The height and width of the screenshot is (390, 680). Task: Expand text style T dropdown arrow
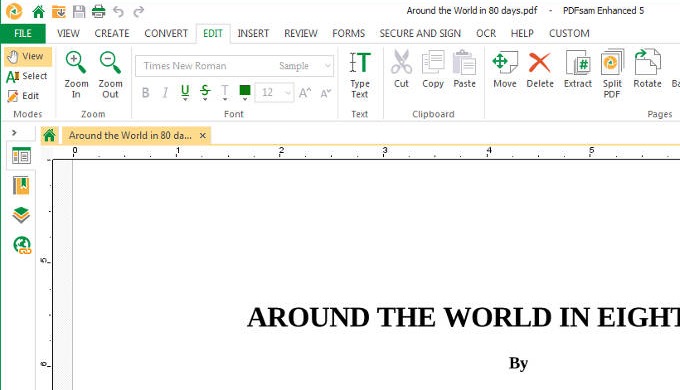[x=225, y=99]
